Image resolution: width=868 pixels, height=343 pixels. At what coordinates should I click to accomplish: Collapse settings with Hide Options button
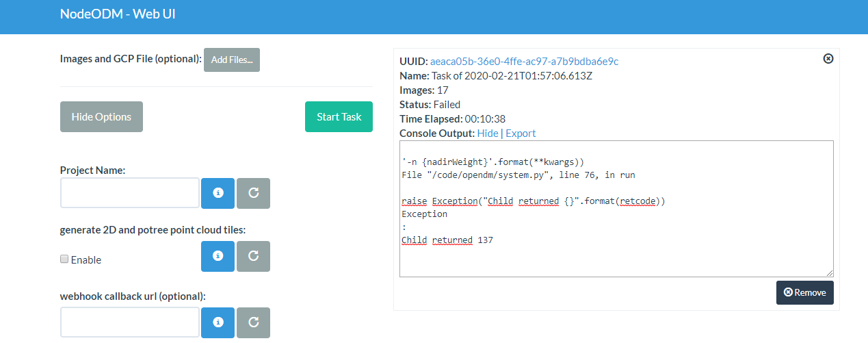pyautogui.click(x=101, y=116)
